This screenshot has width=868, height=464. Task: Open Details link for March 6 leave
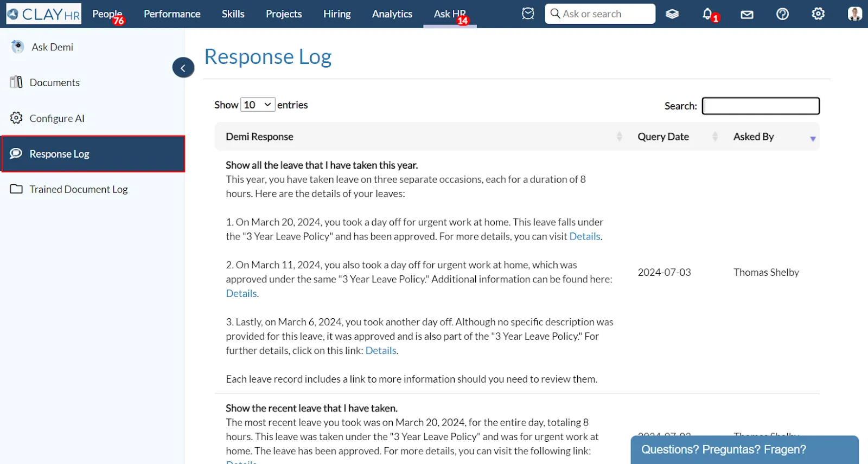click(381, 350)
